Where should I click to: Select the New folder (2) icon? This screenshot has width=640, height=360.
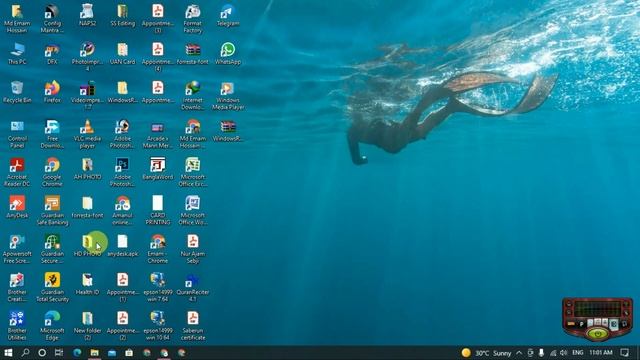(87, 326)
